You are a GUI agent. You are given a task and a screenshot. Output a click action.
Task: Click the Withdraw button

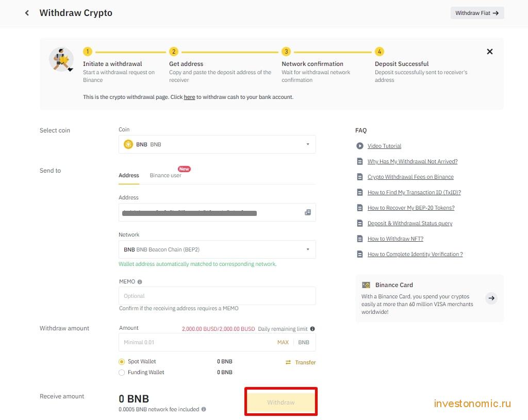tap(281, 402)
